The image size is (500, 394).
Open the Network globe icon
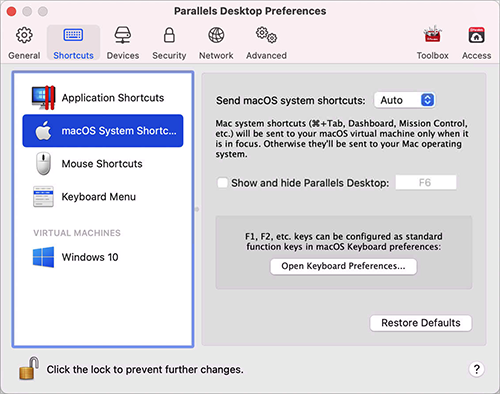pos(216,35)
